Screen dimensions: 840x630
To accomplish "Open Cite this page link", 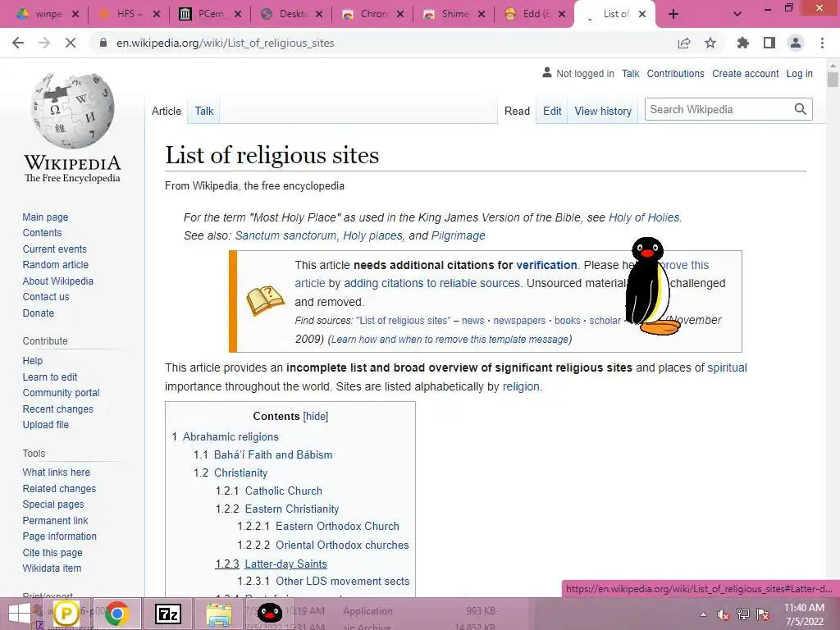I will 52,552.
